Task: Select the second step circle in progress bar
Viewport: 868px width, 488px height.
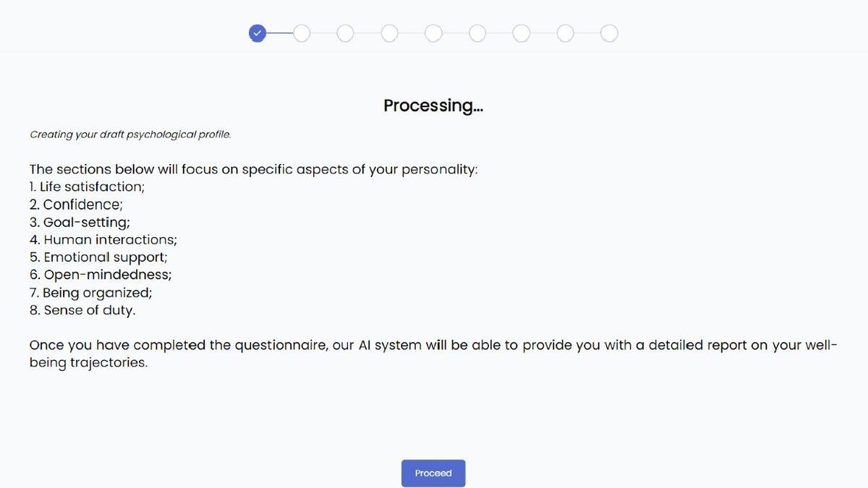Action: point(302,33)
